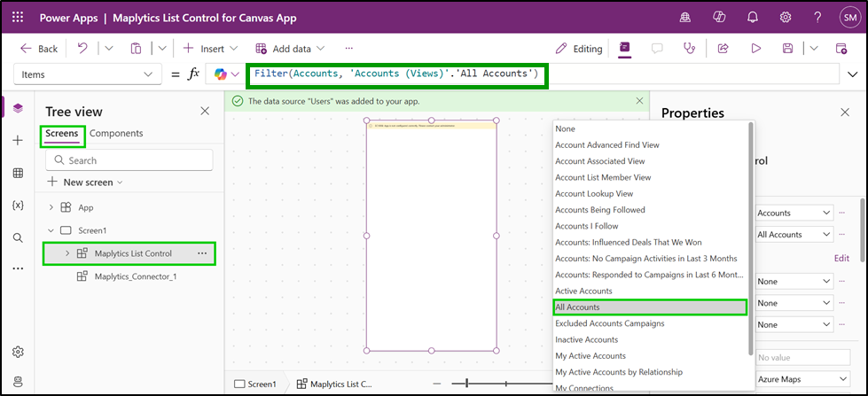This screenshot has width=868, height=396.
Task: Click the Search icon in left sidebar
Action: (18, 237)
